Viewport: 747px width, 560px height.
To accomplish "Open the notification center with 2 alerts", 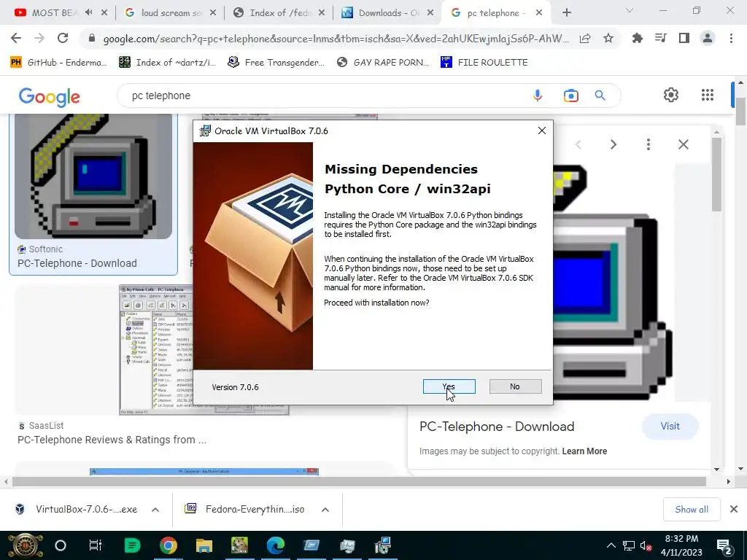I will (x=724, y=547).
